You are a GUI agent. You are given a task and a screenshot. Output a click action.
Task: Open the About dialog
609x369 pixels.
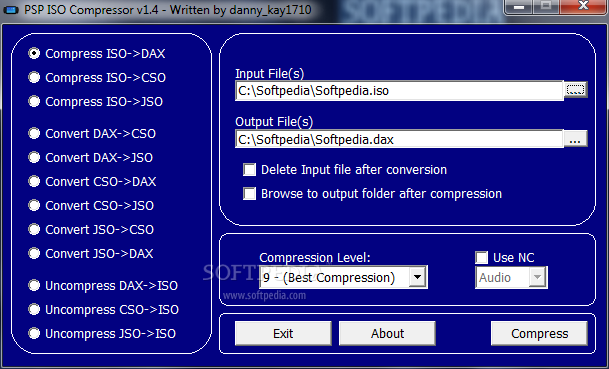387,333
